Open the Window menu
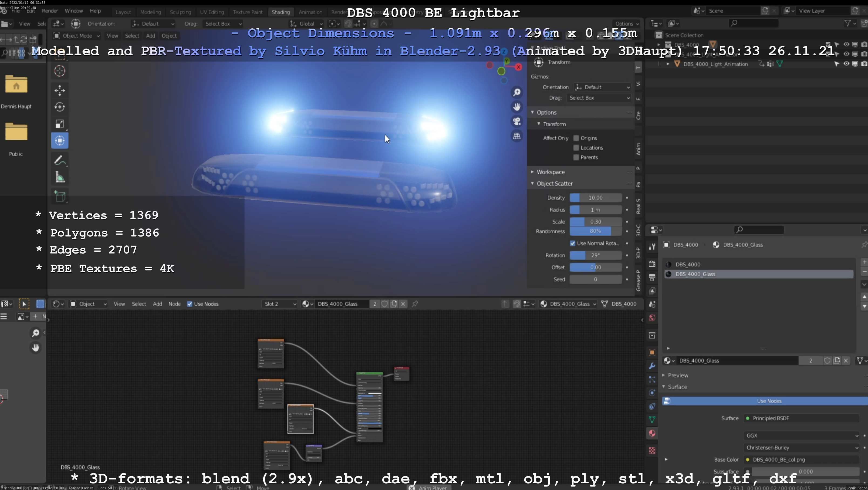This screenshot has height=490, width=868. pyautogui.click(x=74, y=11)
